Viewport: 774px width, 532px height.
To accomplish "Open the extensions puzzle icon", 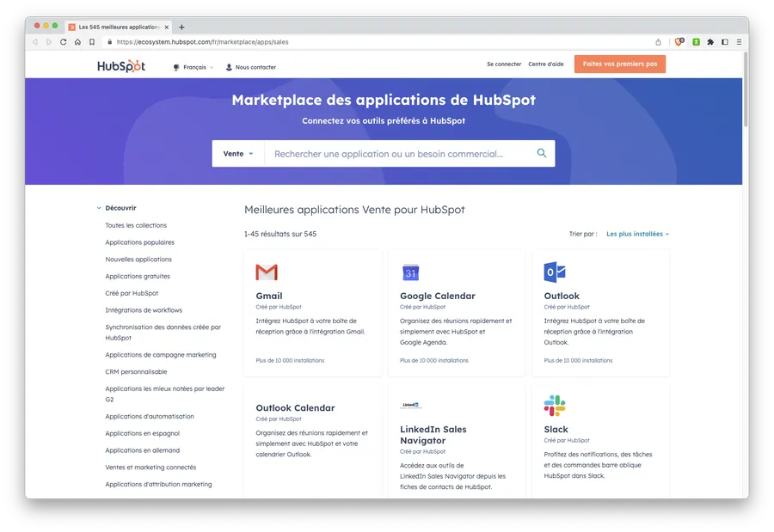I will click(710, 42).
